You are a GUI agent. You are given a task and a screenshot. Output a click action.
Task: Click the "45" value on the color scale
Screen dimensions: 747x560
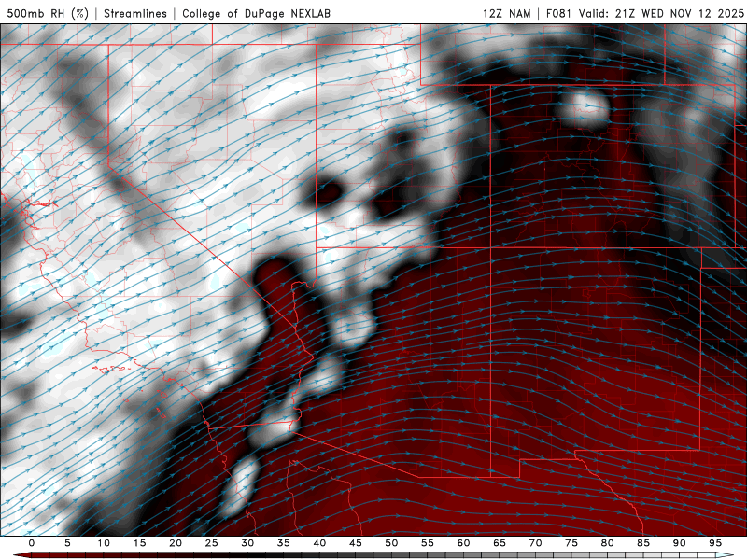click(356, 543)
